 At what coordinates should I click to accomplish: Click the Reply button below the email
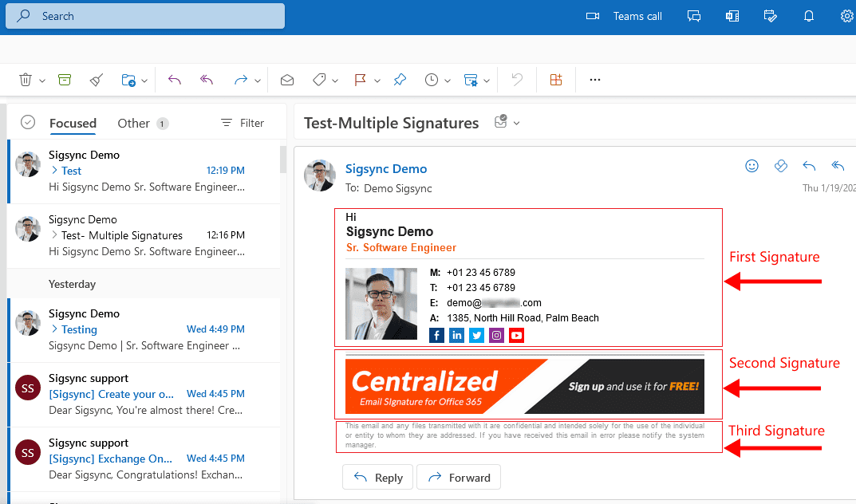coord(378,478)
